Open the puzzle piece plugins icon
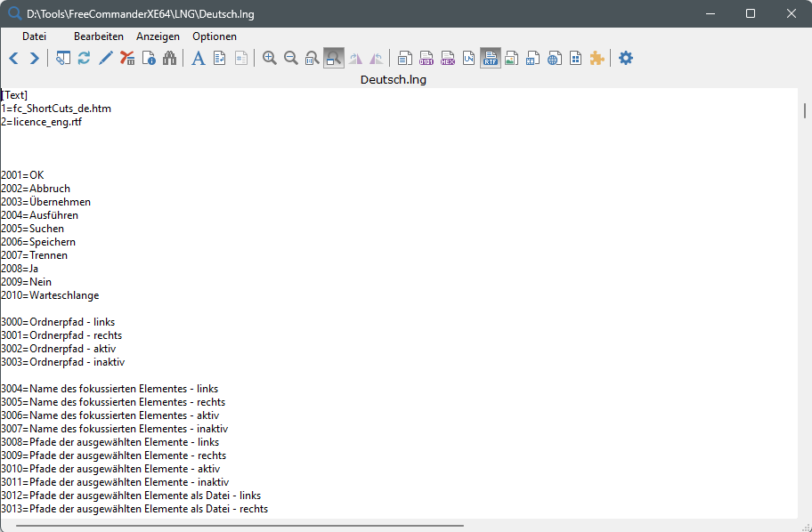This screenshot has height=532, width=812. 597,59
